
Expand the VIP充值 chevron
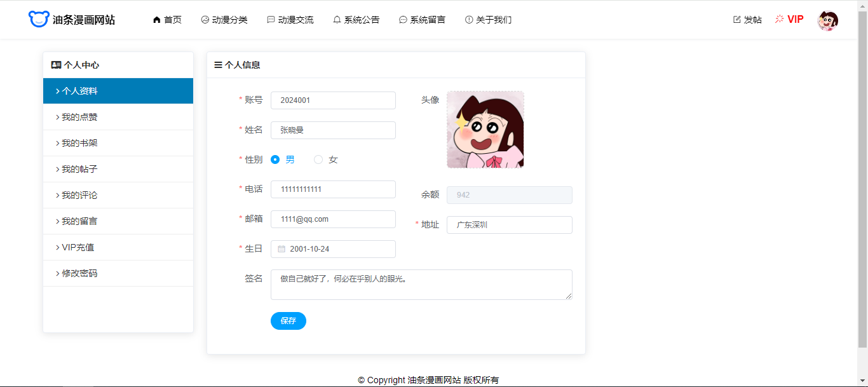pyautogui.click(x=58, y=247)
